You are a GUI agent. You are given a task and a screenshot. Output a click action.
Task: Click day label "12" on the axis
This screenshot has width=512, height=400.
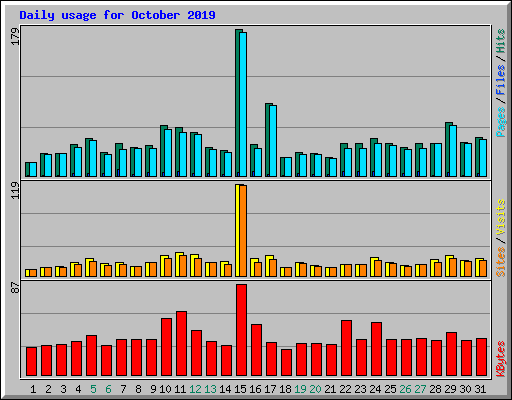tap(195, 389)
